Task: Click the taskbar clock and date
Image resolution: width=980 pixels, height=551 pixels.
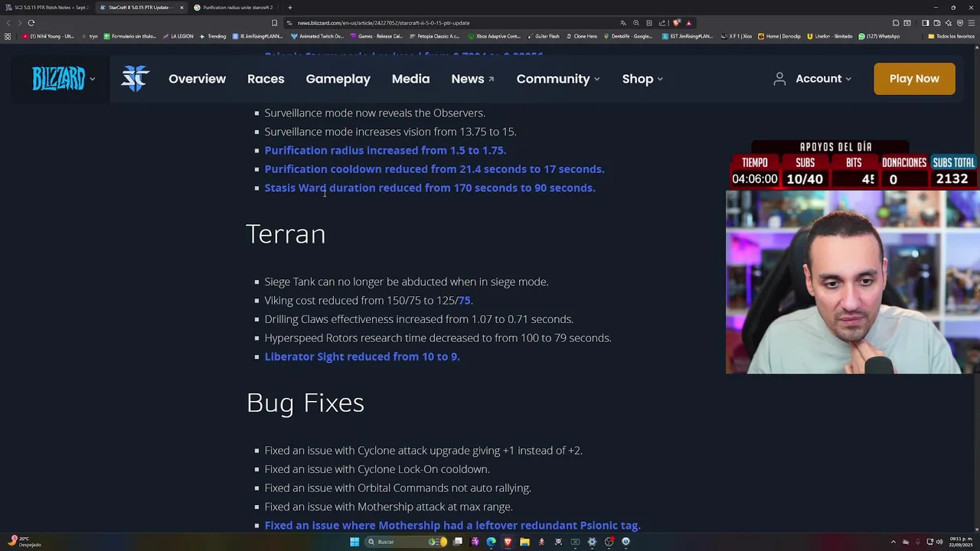Action: [x=960, y=542]
